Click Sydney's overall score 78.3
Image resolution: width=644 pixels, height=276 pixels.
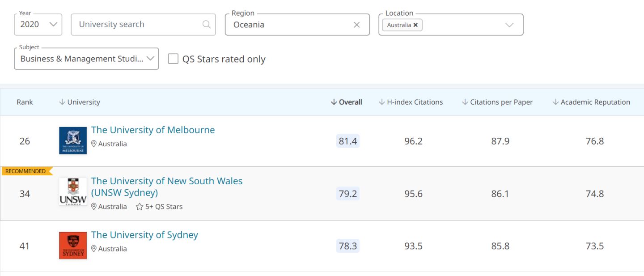tap(348, 246)
